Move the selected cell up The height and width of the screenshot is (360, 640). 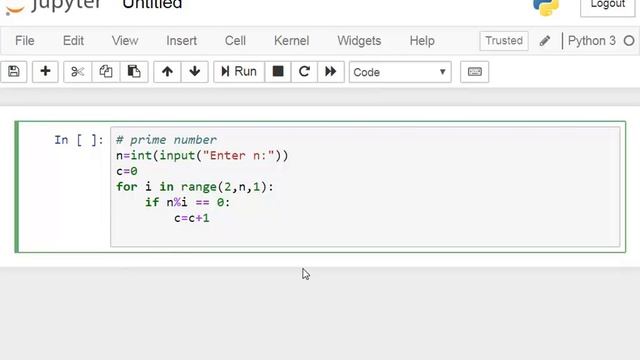click(167, 72)
